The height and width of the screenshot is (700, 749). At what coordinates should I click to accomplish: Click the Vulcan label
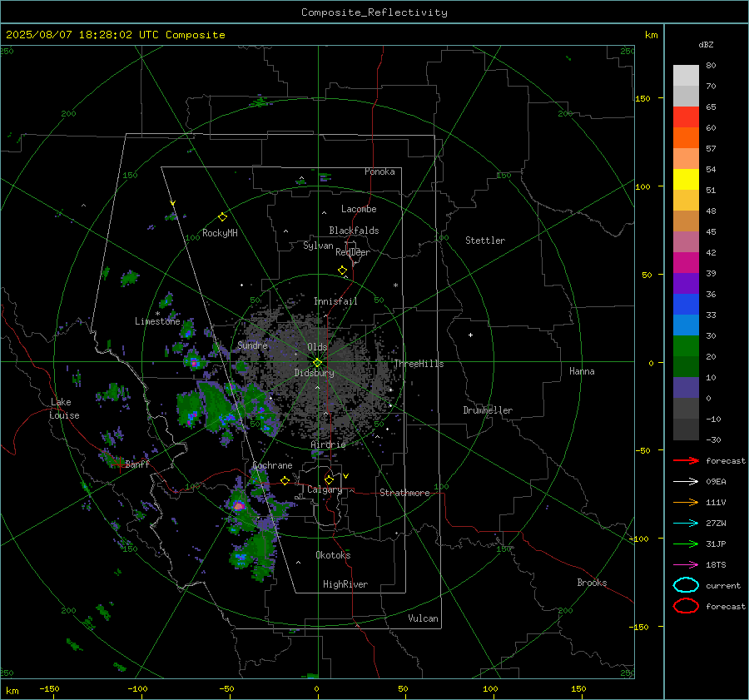(x=423, y=618)
